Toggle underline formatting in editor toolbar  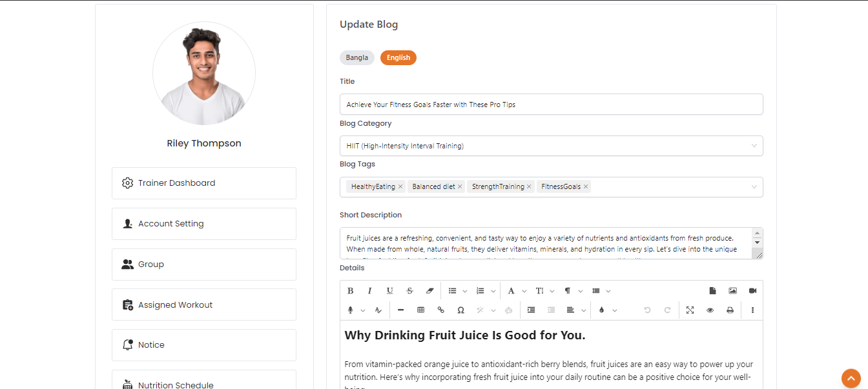(x=389, y=291)
